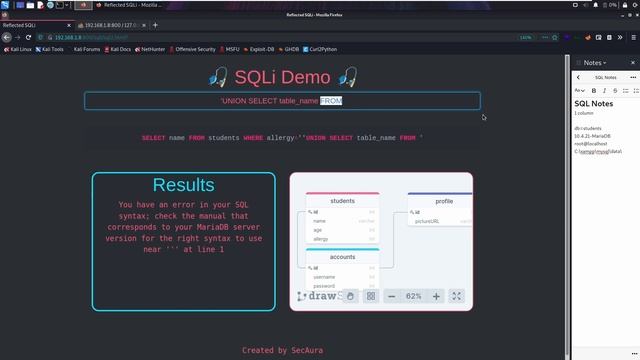This screenshot has height=360, width=640.
Task: Go back in Notes panel
Action: tap(578, 77)
